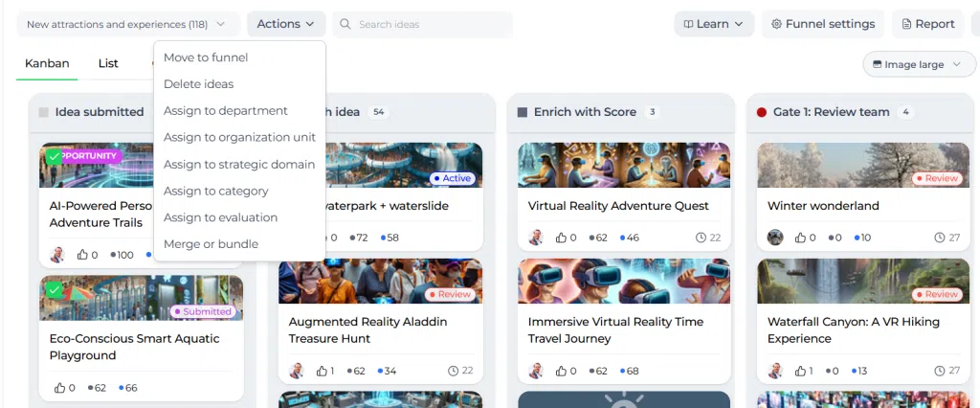This screenshot has width=980, height=408.
Task: Click the Augmented Reality Aladdin thumbnail image
Action: coord(380,281)
